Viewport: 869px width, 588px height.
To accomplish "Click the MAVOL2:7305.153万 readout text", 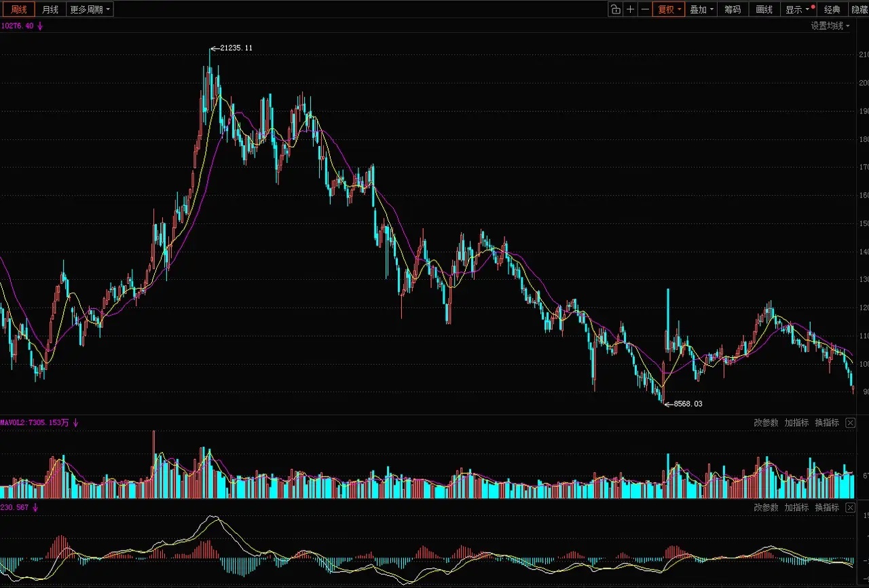I will coord(35,422).
